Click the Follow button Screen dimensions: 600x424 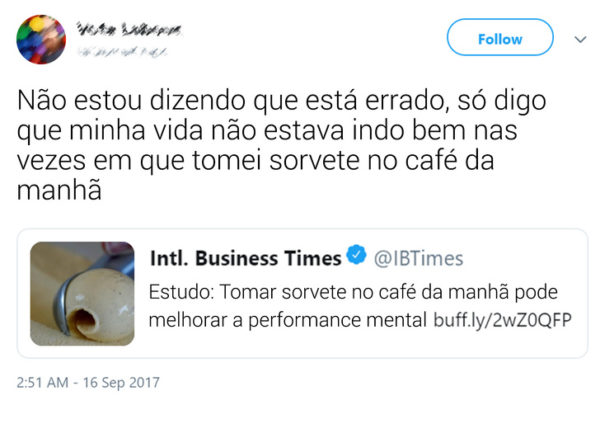point(500,38)
